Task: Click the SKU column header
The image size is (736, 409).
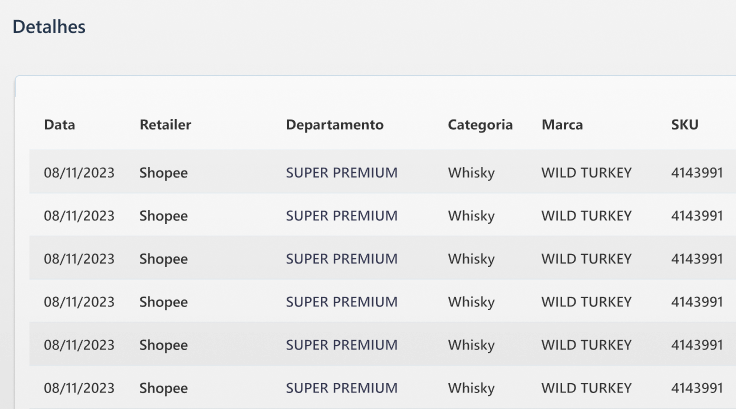Action: point(684,125)
